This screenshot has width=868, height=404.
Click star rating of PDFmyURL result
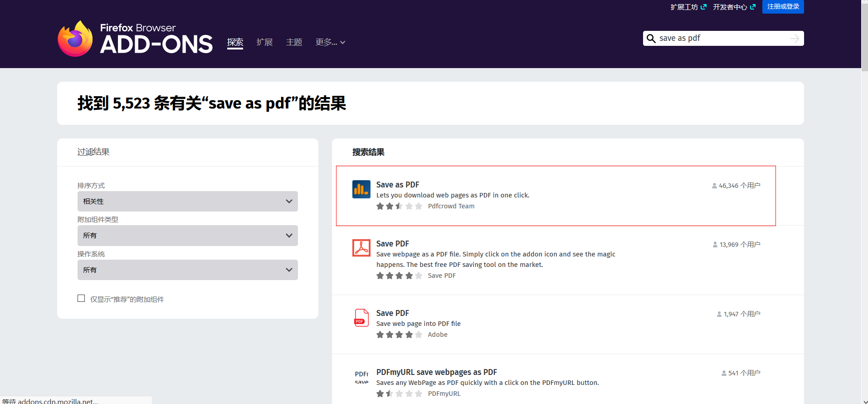(x=399, y=394)
